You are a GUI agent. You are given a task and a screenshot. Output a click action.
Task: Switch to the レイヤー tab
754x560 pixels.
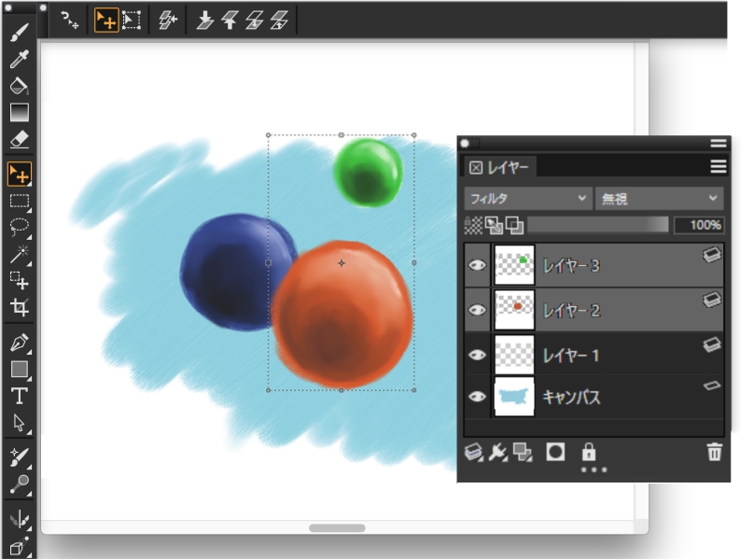coord(500,168)
